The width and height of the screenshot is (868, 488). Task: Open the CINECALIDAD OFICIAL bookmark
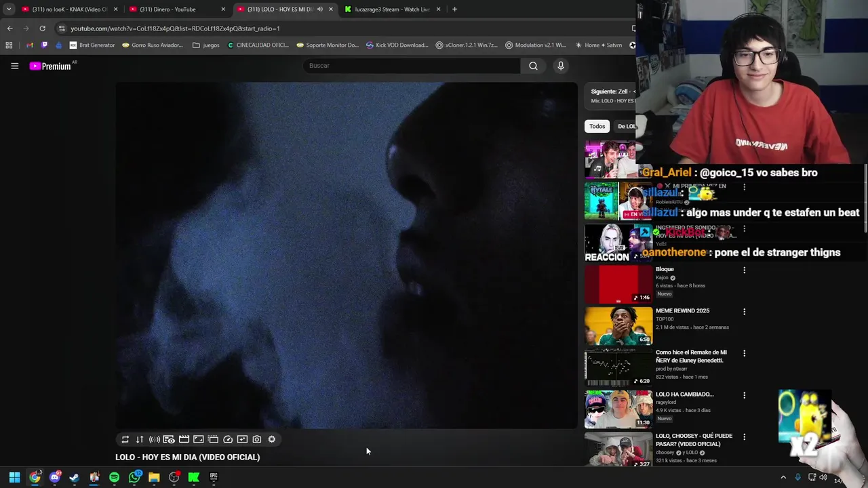click(258, 45)
